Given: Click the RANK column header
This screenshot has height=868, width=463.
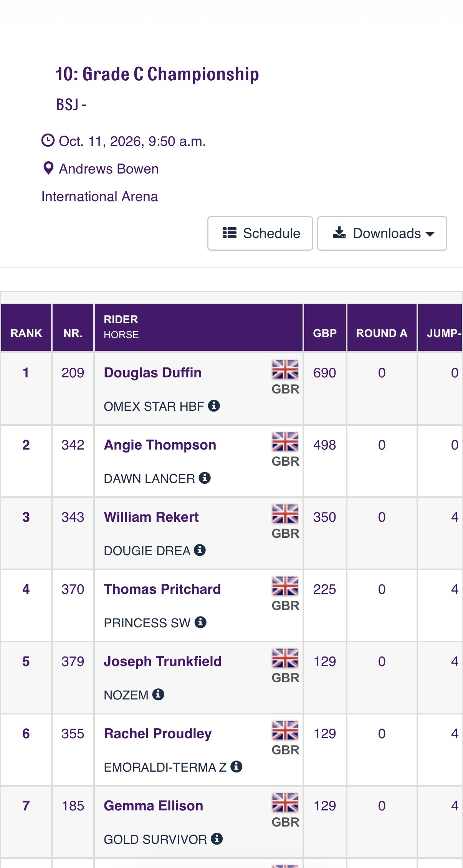Looking at the screenshot, I should point(26,327).
